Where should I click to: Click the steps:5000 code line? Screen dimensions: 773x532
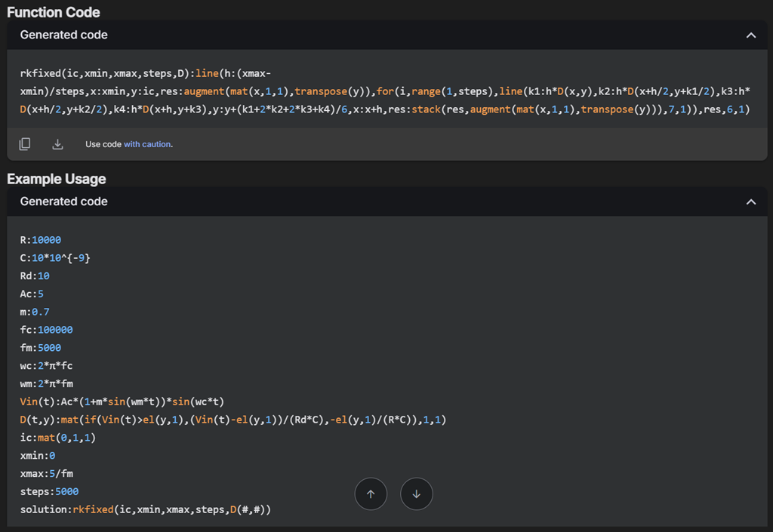tap(49, 492)
